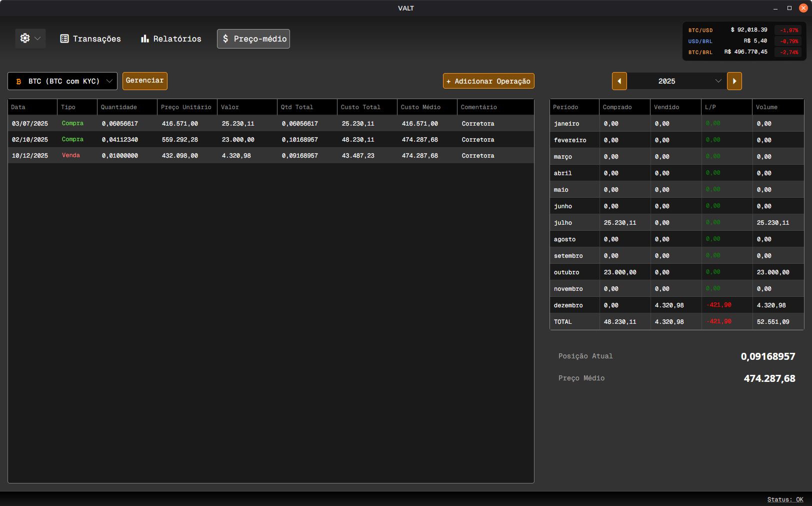Click Adicionar Operação button

coord(488,81)
